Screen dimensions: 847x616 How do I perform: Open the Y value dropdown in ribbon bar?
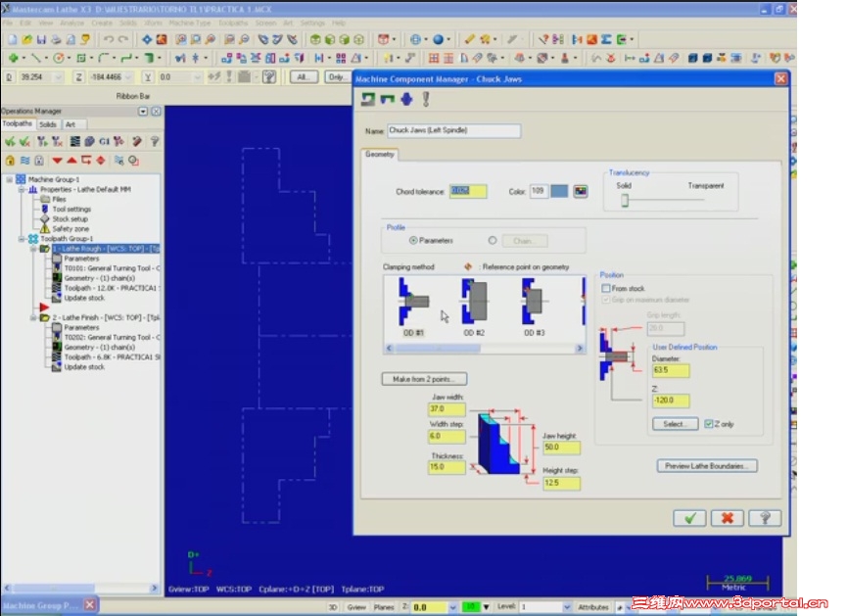[197, 77]
